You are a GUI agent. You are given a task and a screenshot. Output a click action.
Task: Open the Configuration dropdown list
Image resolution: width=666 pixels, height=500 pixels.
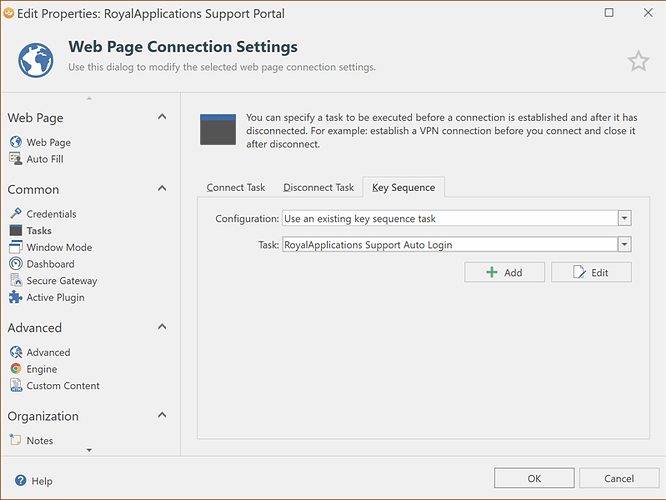pos(624,218)
